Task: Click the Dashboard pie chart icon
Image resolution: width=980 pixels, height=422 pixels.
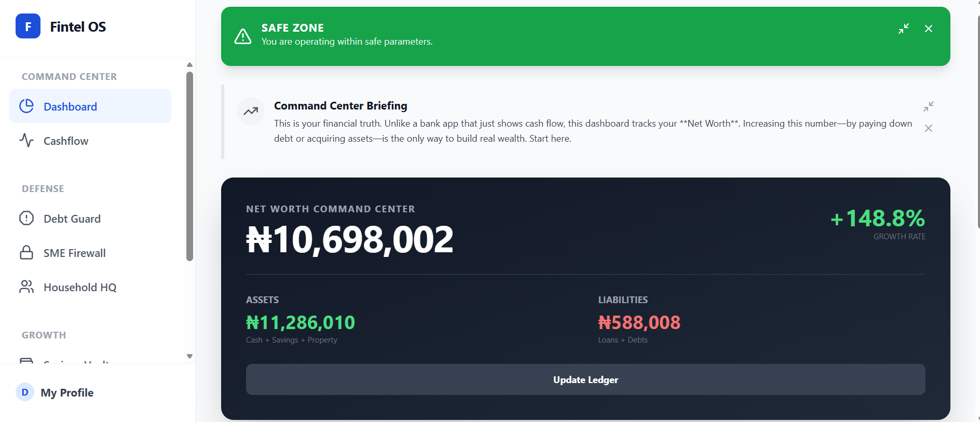Action: pyautogui.click(x=26, y=106)
